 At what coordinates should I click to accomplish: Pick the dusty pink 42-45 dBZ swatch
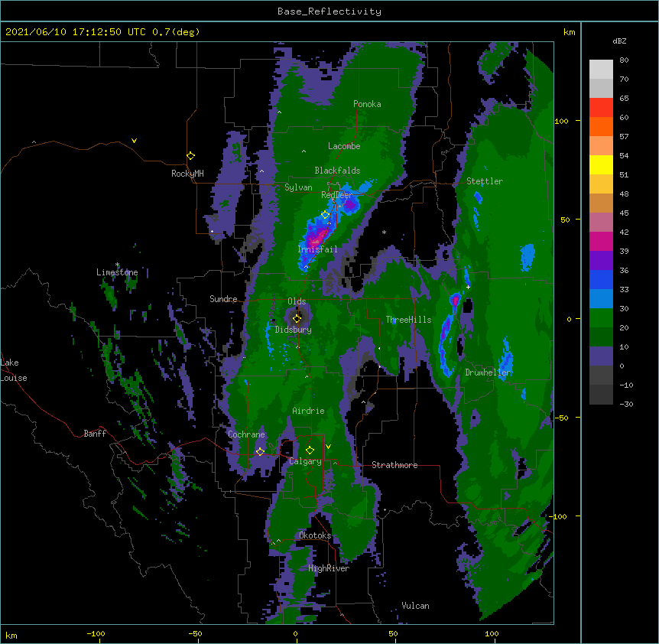coord(601,223)
